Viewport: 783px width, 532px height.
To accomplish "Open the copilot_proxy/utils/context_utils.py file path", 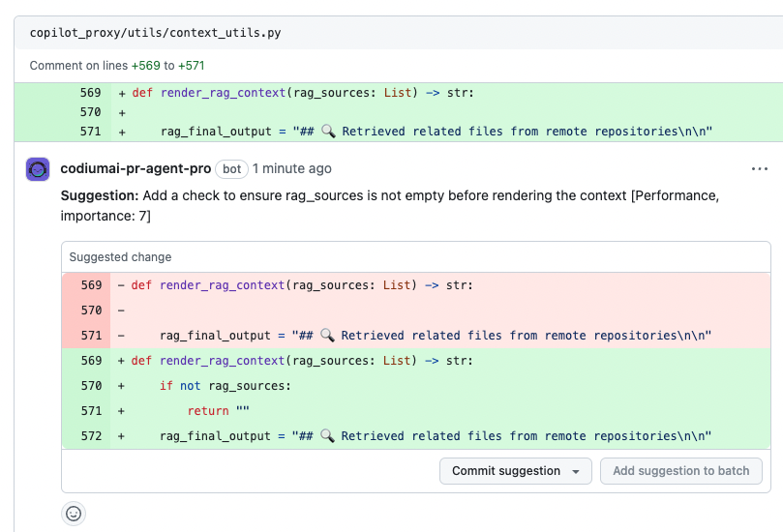I will tap(155, 32).
